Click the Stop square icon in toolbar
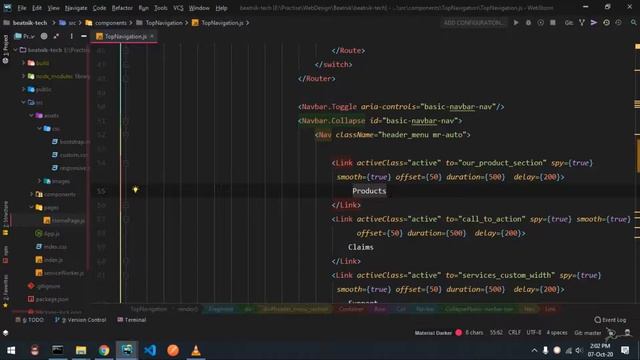This screenshot has height=360, width=640. (x=553, y=23)
